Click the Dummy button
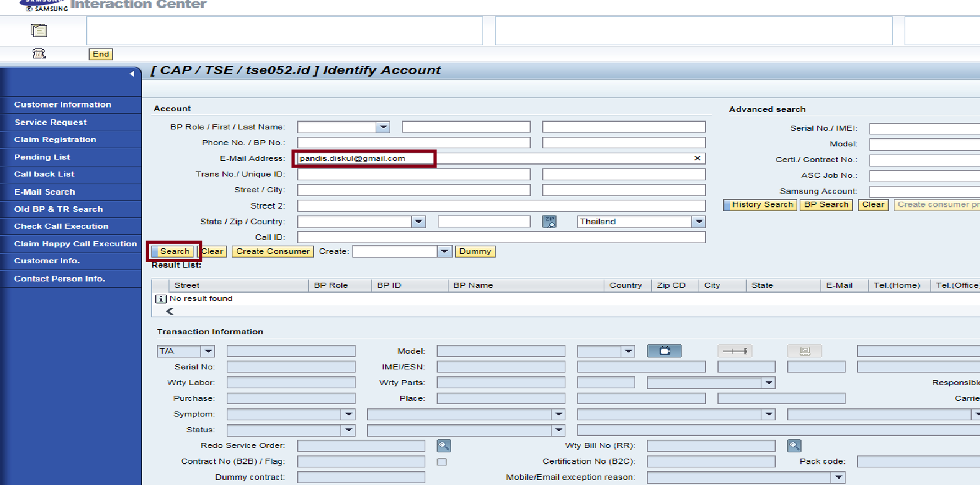Screen dimensions: 980x485 [x=475, y=251]
